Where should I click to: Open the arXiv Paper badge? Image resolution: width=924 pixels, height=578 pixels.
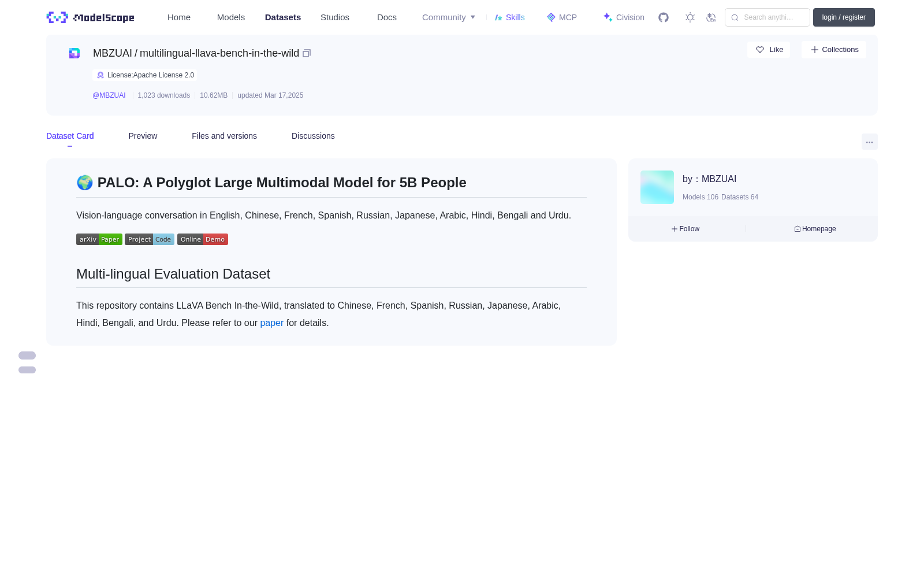(99, 239)
